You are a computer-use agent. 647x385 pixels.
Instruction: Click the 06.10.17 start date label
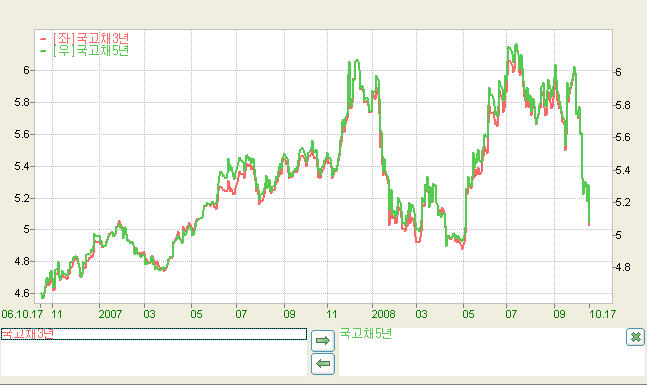point(22,314)
